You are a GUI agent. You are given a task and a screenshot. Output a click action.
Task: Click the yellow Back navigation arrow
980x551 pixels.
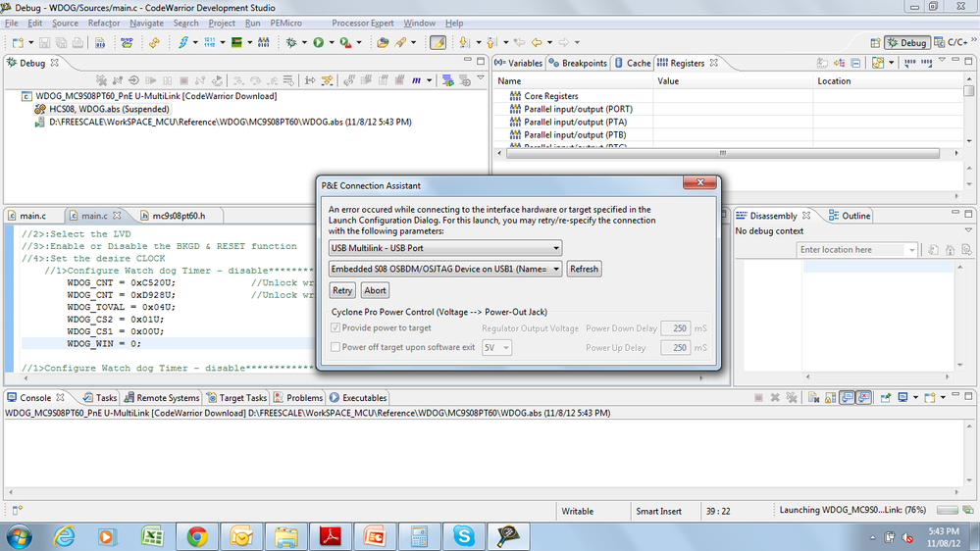click(x=537, y=42)
